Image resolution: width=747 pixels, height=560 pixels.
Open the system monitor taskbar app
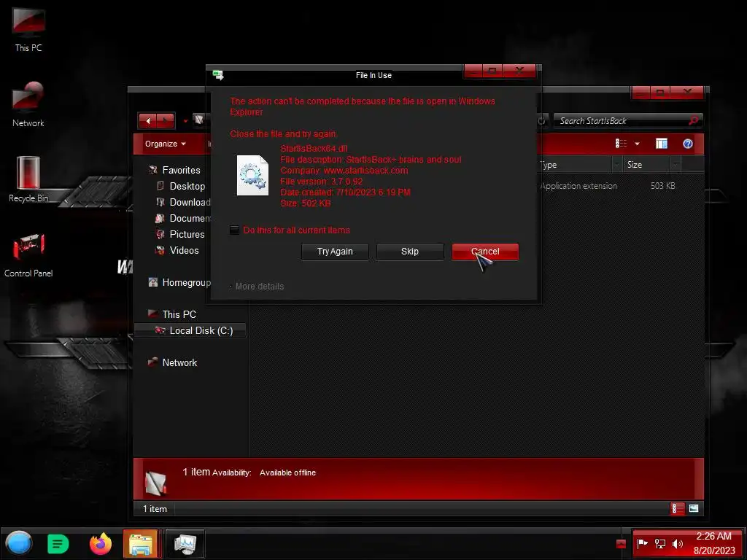click(185, 544)
